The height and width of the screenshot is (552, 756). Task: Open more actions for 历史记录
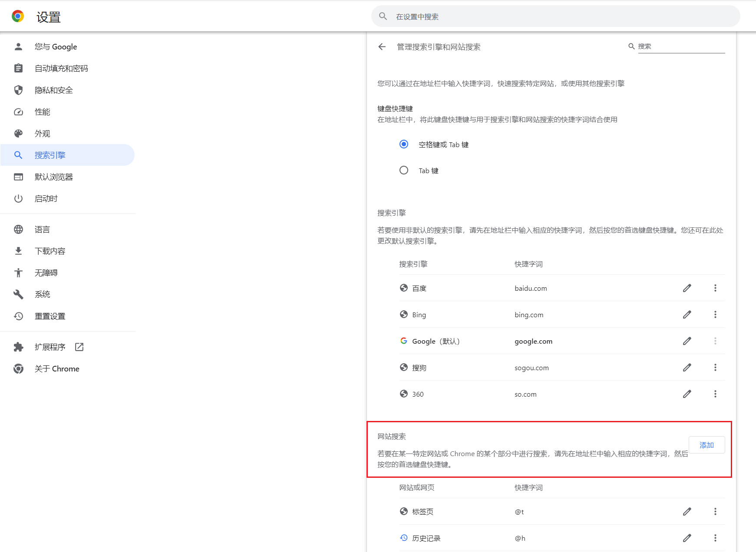click(715, 538)
